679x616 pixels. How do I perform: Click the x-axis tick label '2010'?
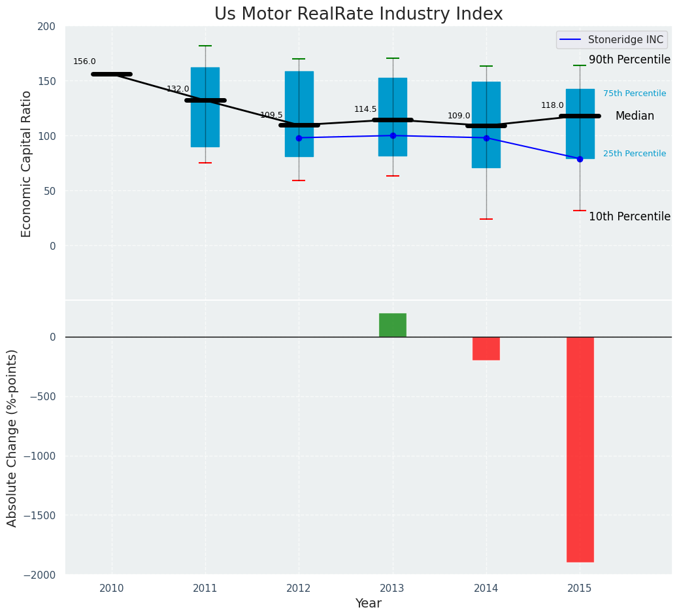point(112,589)
